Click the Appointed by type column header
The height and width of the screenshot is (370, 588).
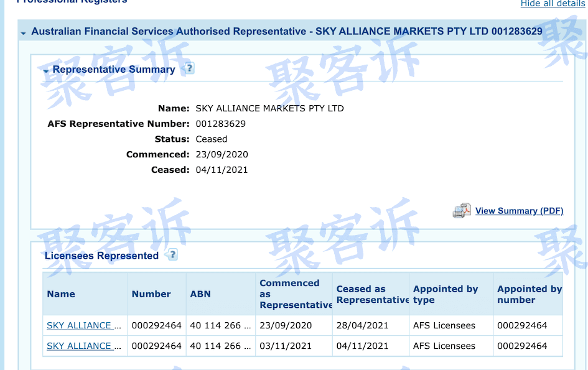451,294
